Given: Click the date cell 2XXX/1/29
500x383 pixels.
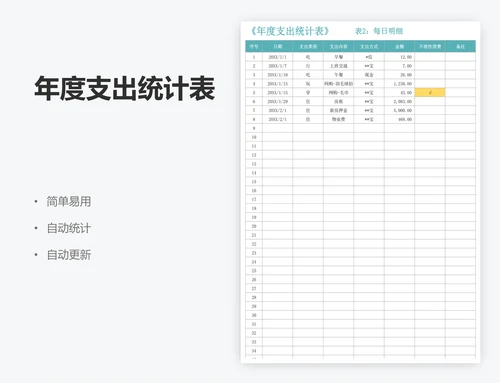Looking at the screenshot, I should pyautogui.click(x=278, y=101).
